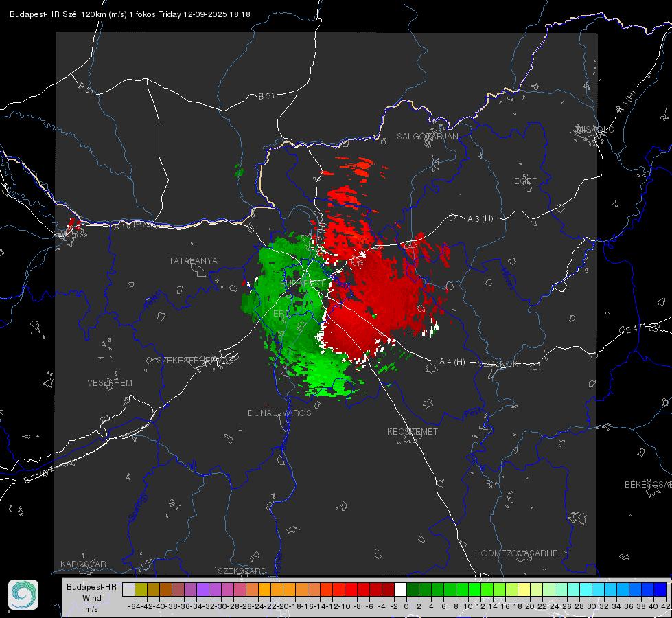Click the swirl logo beside the legend
Image resolution: width=672 pixels, height=618 pixels.
[x=23, y=595]
